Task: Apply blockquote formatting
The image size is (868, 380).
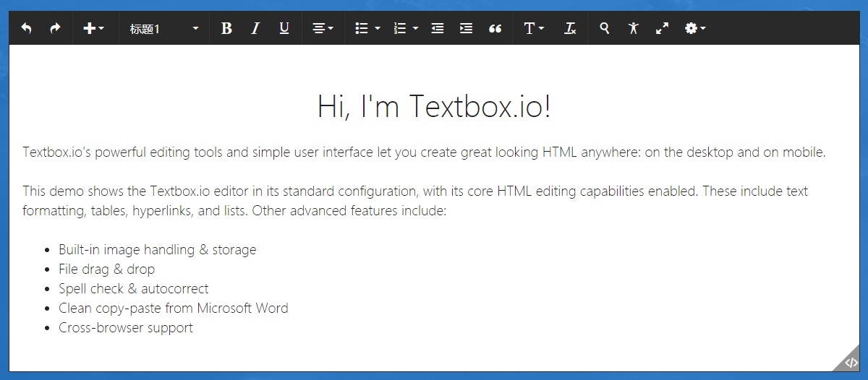Action: 495,28
